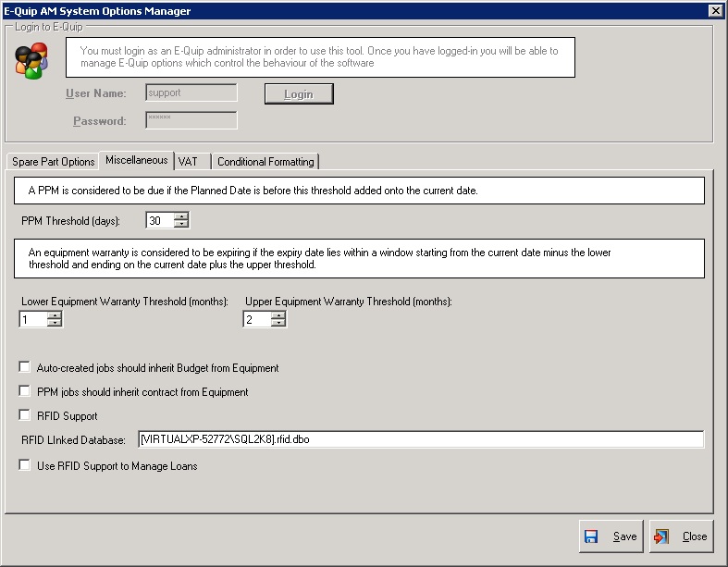Click the 'A PPM is considered to be due' note
Image resolution: width=728 pixels, height=567 pixels.
(x=359, y=191)
